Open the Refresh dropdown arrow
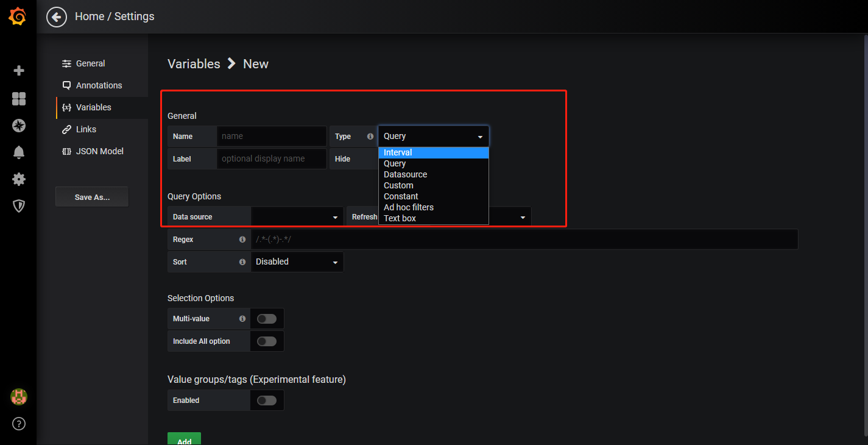 pos(523,218)
